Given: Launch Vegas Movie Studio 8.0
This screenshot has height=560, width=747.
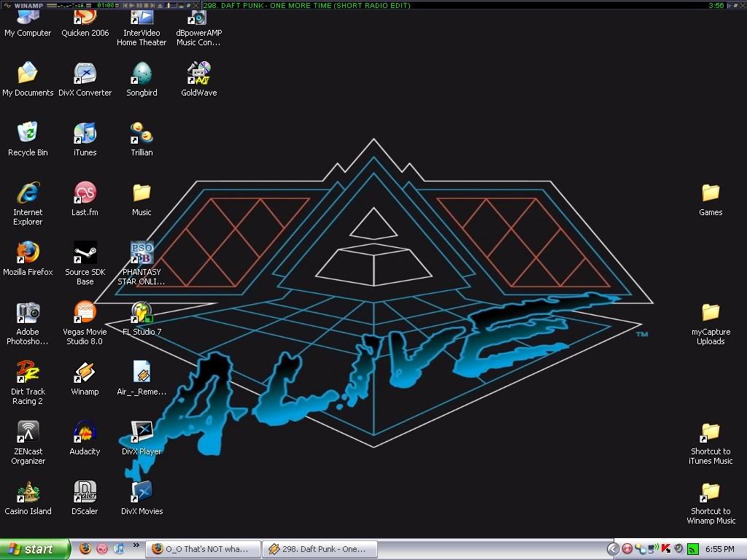Looking at the screenshot, I should [x=85, y=323].
